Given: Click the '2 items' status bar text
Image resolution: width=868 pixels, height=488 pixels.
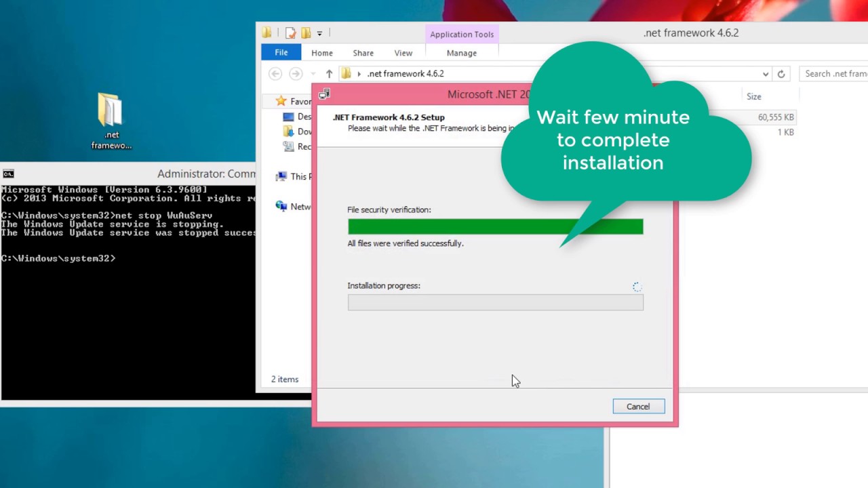Looking at the screenshot, I should (285, 380).
